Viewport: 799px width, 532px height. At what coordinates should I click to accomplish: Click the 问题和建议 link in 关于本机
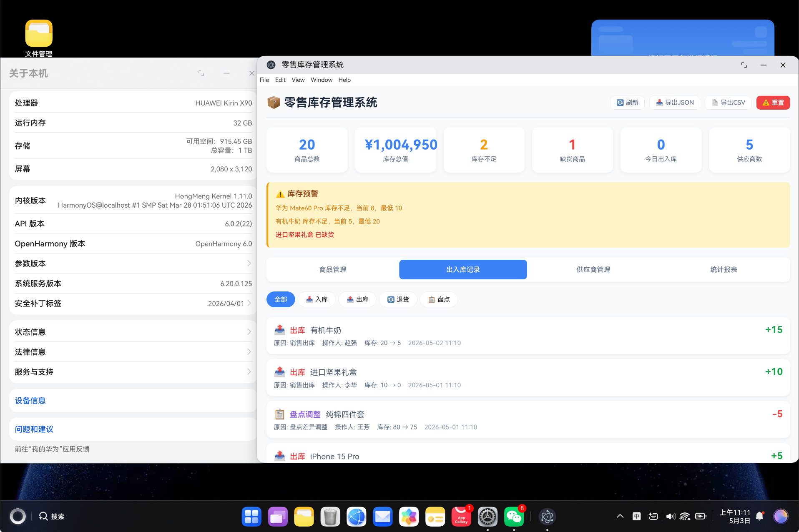click(x=34, y=429)
